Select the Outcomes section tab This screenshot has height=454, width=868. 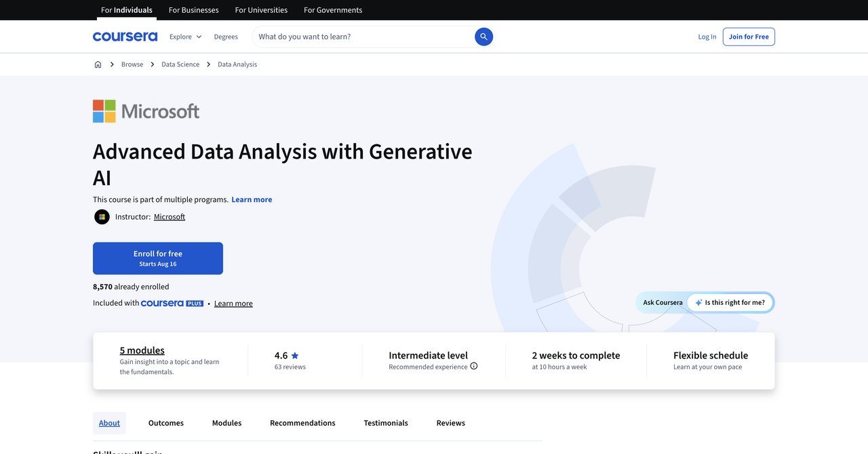(x=166, y=423)
